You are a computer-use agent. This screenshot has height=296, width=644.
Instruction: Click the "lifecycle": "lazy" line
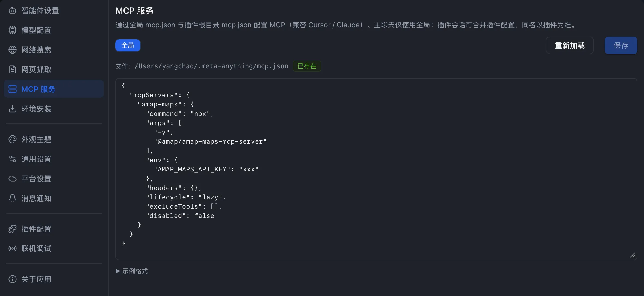tap(186, 197)
